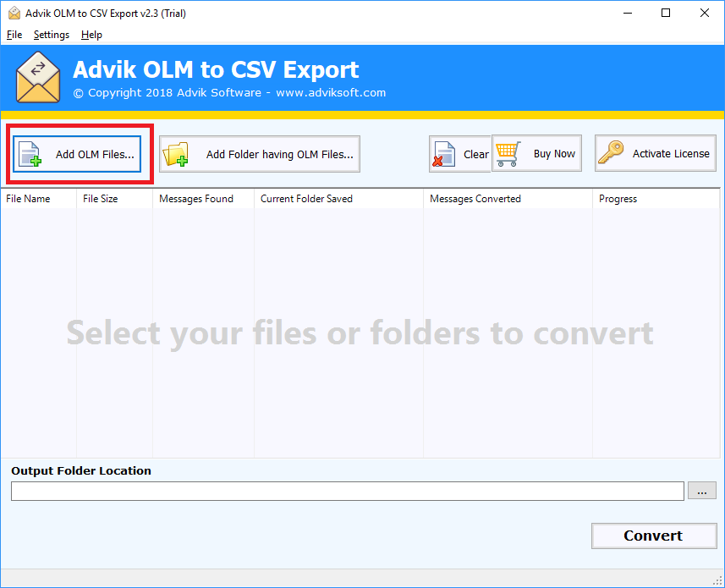Screen dimensions: 725x588
Task: Open the Settings menu
Action: 52,35
